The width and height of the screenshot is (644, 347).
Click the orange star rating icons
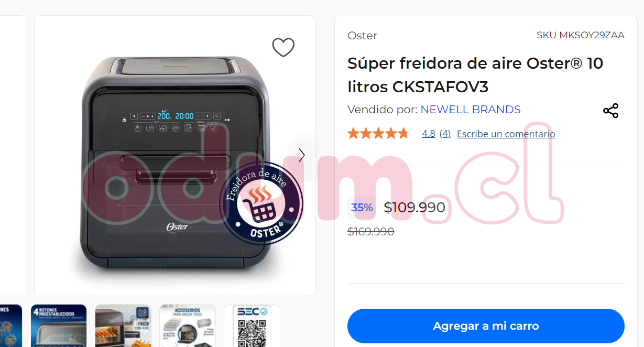pos(377,134)
